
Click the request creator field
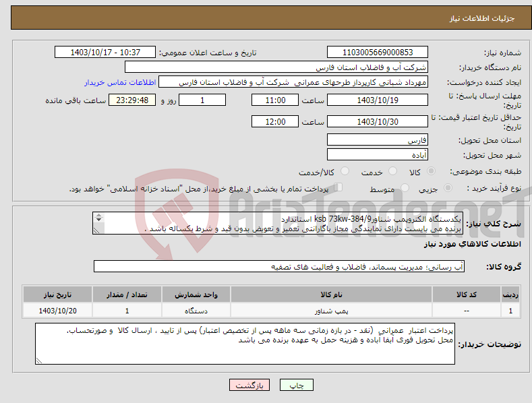coord(293,82)
